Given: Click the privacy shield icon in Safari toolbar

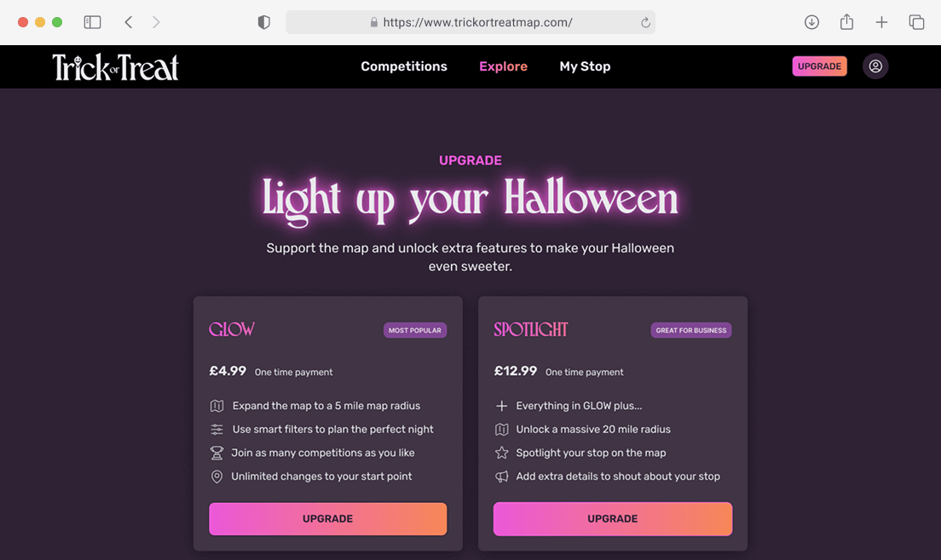Looking at the screenshot, I should point(263,21).
